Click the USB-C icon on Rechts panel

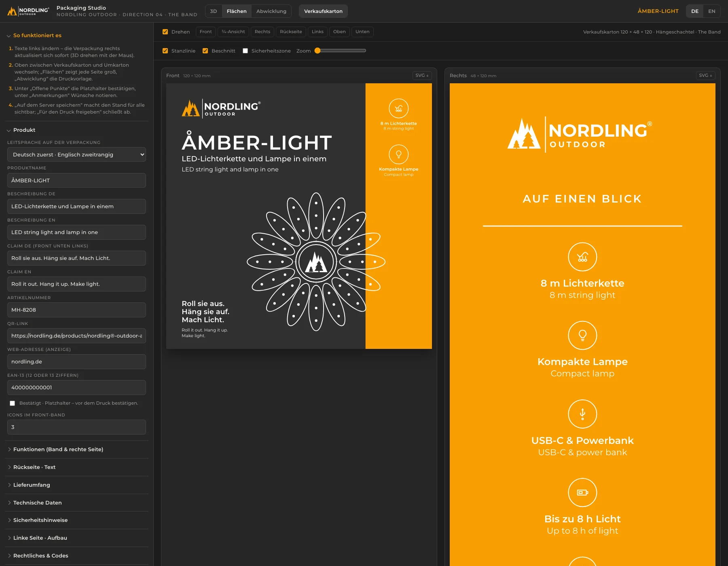(582, 414)
